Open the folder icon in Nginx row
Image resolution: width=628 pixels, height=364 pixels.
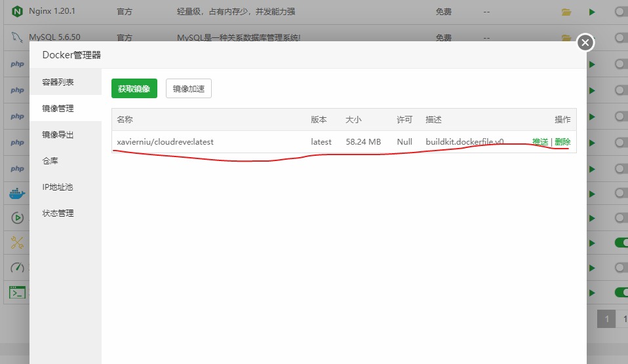(x=566, y=12)
